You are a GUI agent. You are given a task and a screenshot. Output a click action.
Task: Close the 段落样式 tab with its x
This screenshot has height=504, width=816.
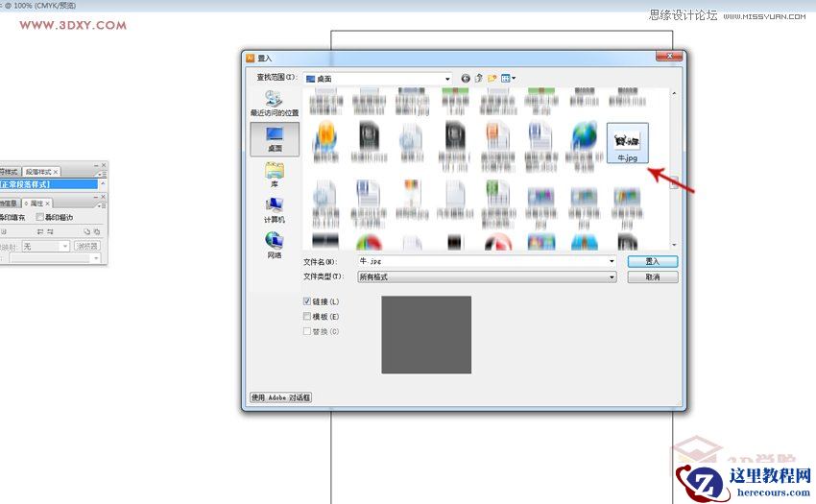[x=56, y=172]
